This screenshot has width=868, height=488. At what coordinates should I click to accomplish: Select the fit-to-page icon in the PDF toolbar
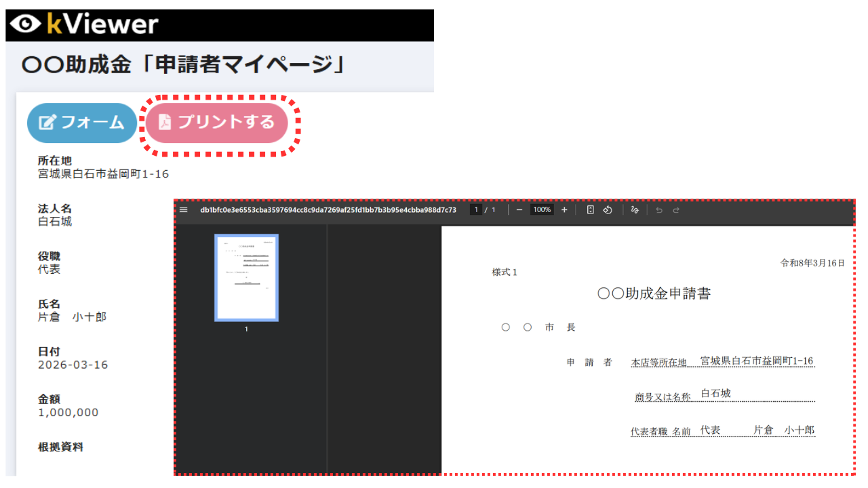coord(590,209)
